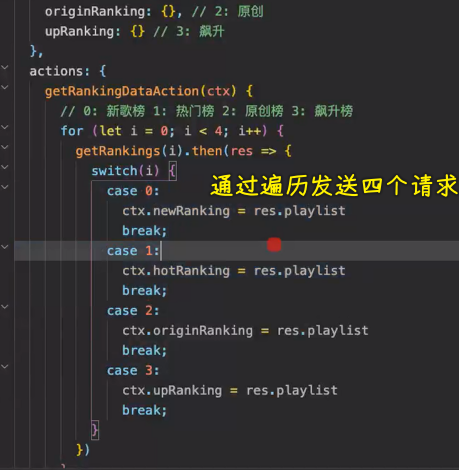
Task: Click the ctx parameter in getRankingDataAction
Action: [218, 91]
